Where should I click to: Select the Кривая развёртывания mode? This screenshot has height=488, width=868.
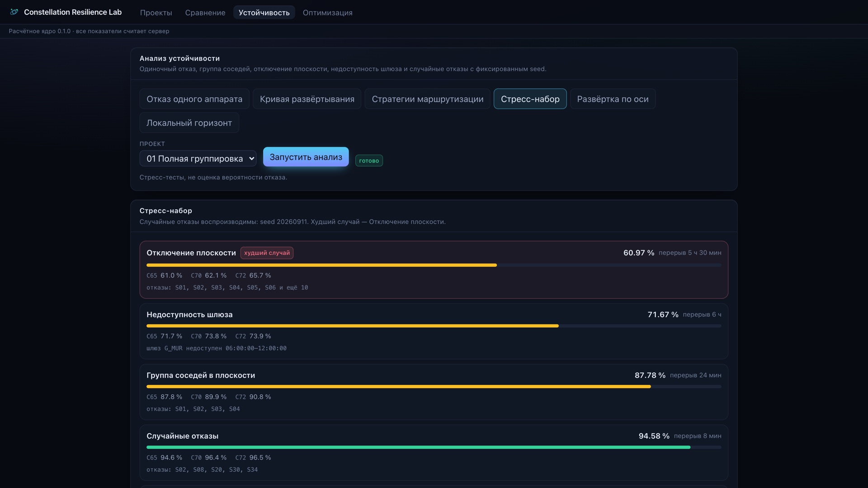[307, 99]
